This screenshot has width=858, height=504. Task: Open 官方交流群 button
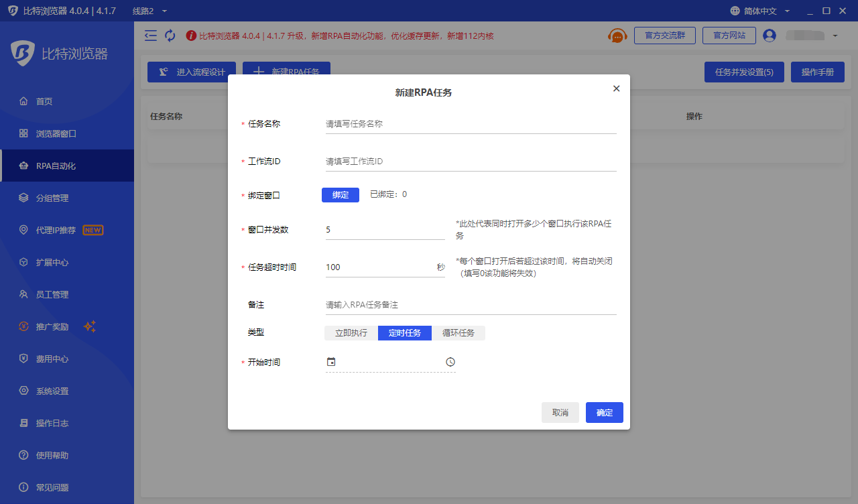tap(665, 36)
